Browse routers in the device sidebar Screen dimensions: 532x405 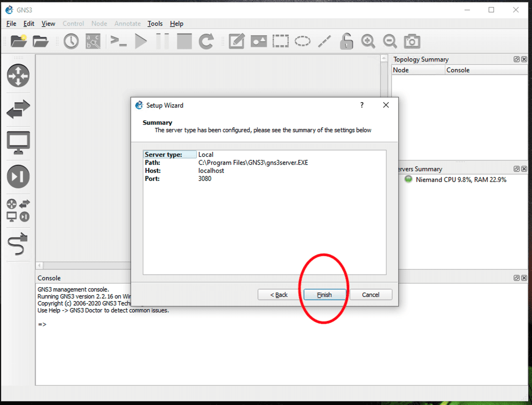coord(18,75)
